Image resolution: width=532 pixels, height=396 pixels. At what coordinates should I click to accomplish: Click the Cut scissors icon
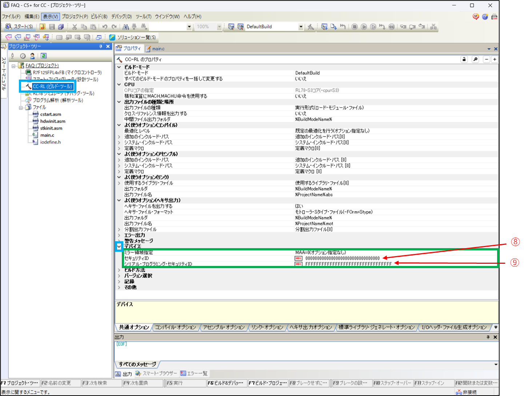pos(75,27)
